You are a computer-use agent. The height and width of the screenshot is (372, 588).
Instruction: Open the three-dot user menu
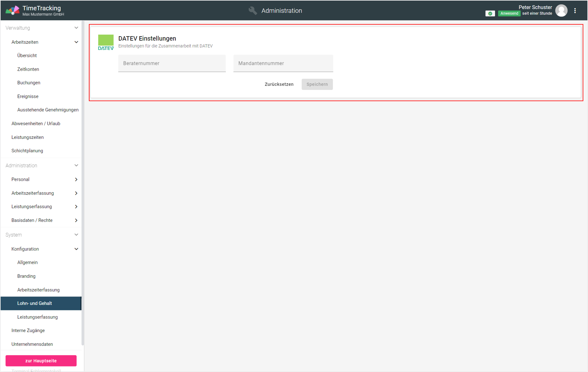(x=575, y=11)
